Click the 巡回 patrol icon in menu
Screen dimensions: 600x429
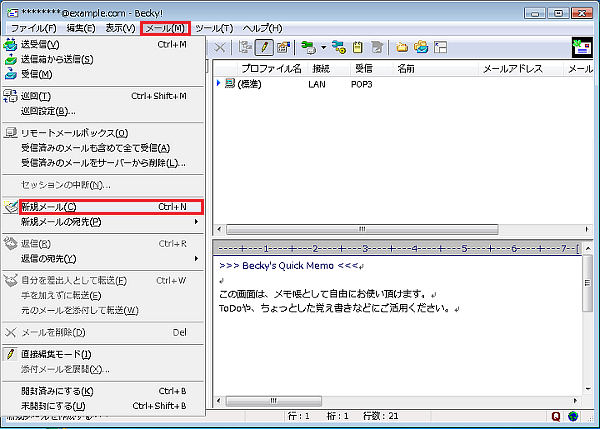[x=10, y=96]
